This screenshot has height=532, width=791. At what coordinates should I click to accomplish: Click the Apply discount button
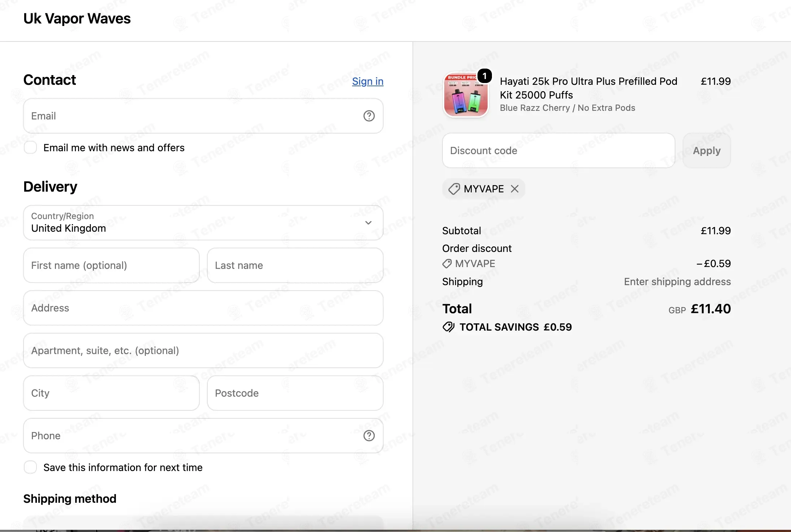pos(707,151)
